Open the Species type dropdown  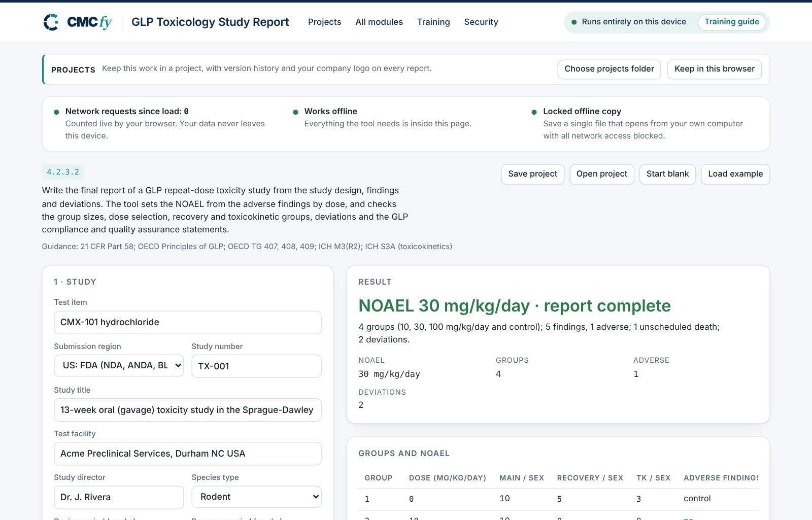pyautogui.click(x=256, y=497)
